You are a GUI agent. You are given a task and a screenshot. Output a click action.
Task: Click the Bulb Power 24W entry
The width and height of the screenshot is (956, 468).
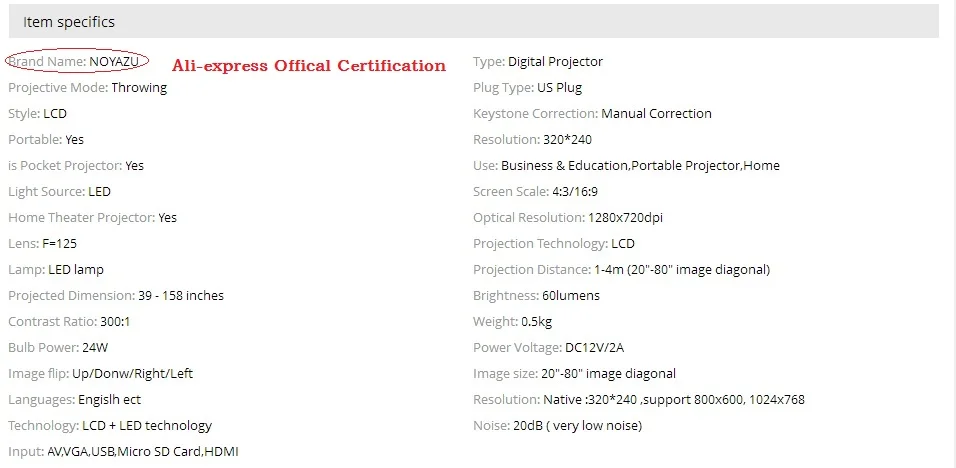[58, 348]
